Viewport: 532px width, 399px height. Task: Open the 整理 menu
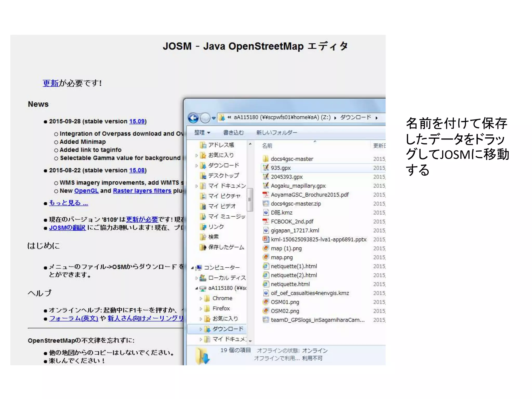click(202, 132)
